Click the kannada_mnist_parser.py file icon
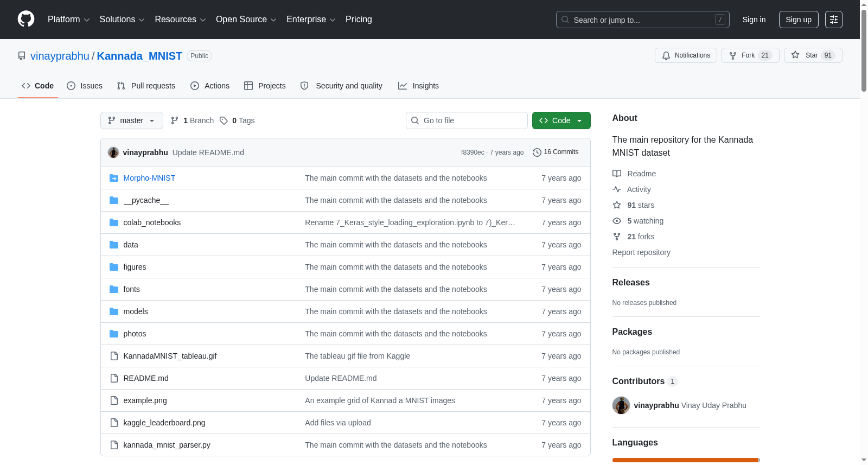The height and width of the screenshot is (465, 868). 114,445
